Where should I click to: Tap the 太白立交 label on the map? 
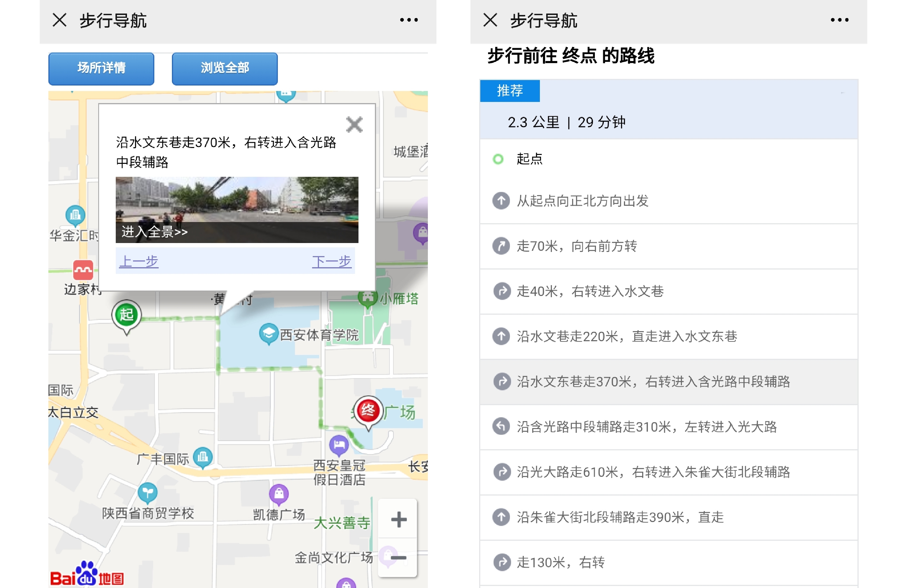pyautogui.click(x=73, y=412)
